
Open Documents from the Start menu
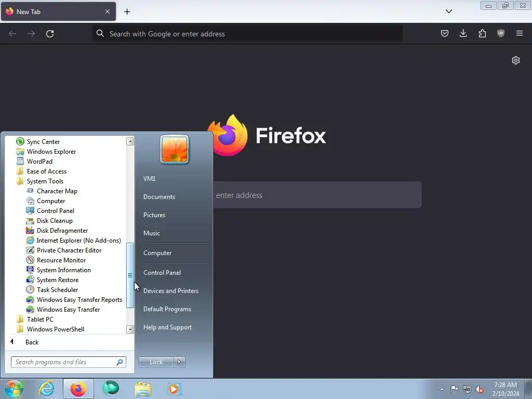click(x=159, y=197)
